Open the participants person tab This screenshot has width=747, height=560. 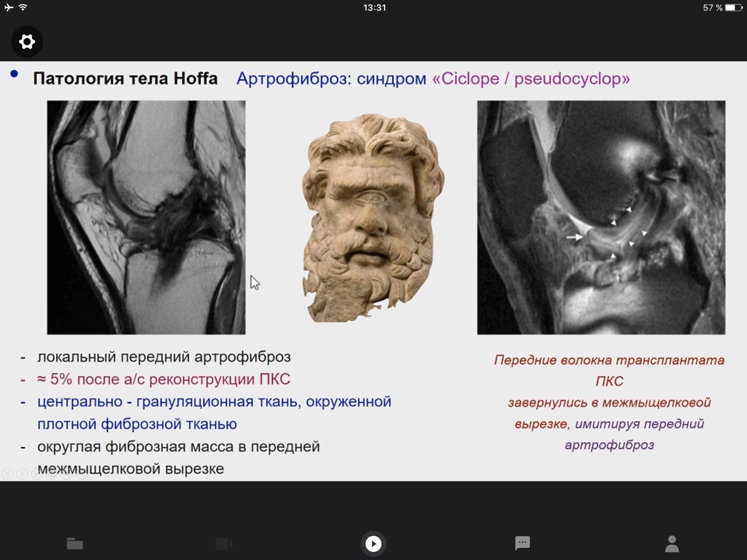[x=672, y=544]
